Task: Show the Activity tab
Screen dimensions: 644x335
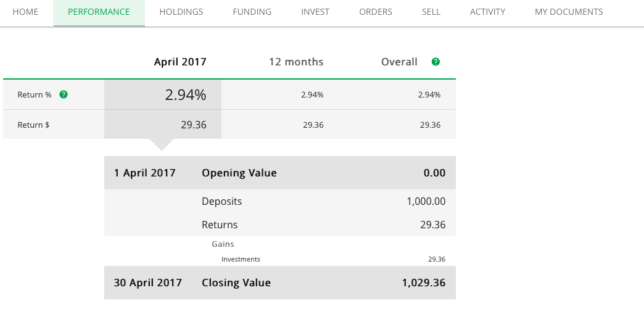Action: coord(487,12)
